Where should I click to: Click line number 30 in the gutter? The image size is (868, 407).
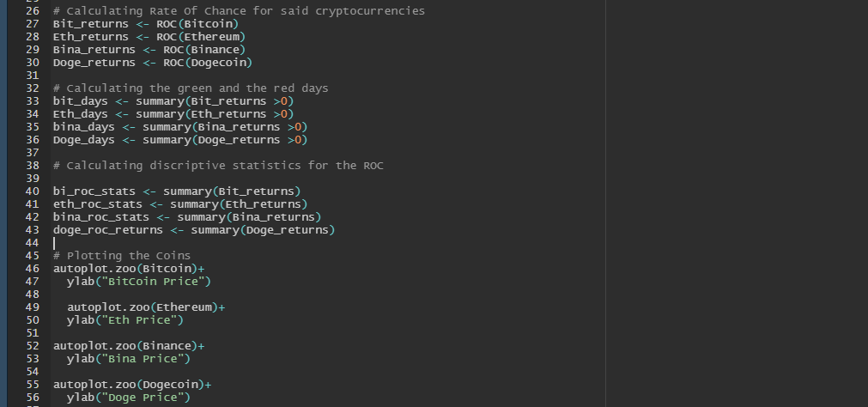pos(32,63)
